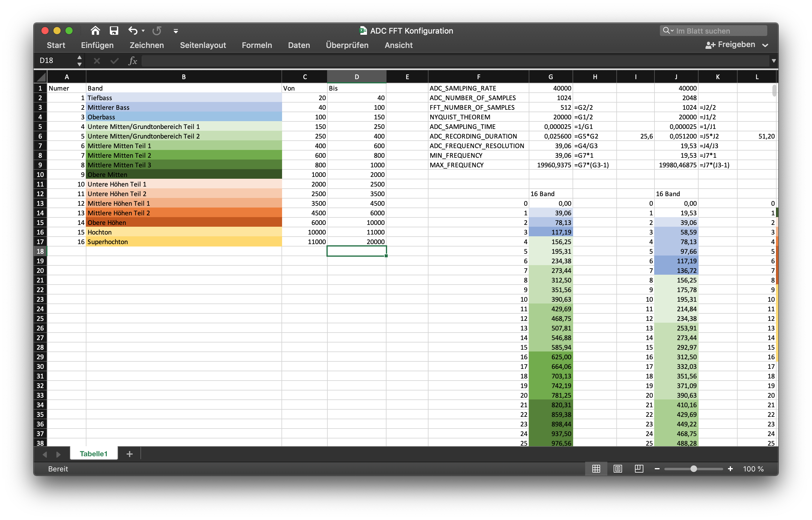The height and width of the screenshot is (520, 812).
Task: Open the Start ribbon tab
Action: (56, 45)
